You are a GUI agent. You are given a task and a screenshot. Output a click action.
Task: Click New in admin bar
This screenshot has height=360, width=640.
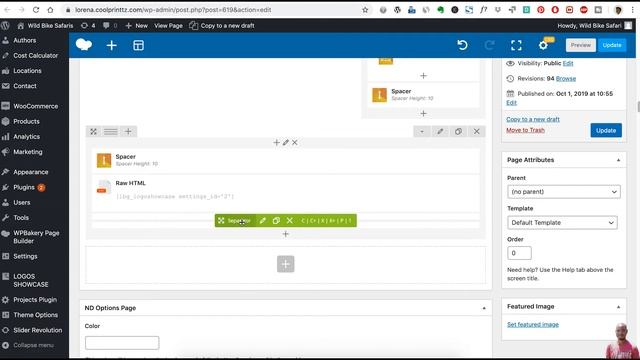click(x=136, y=25)
